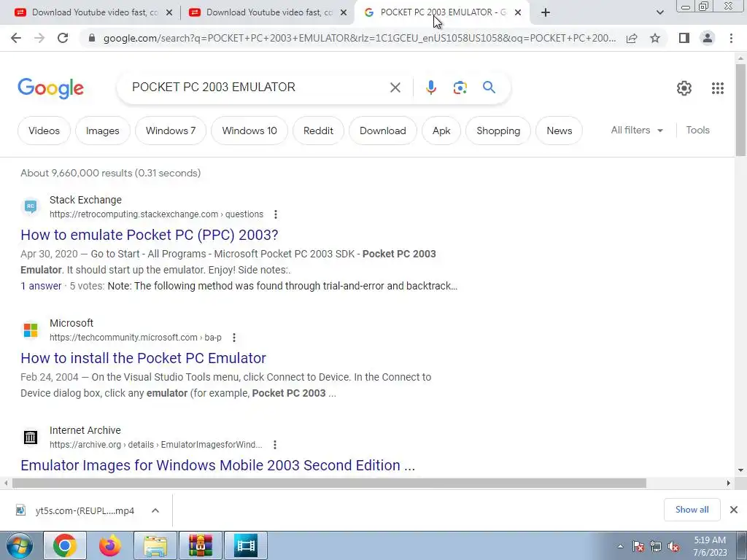Open the search Tools button

pos(697,130)
